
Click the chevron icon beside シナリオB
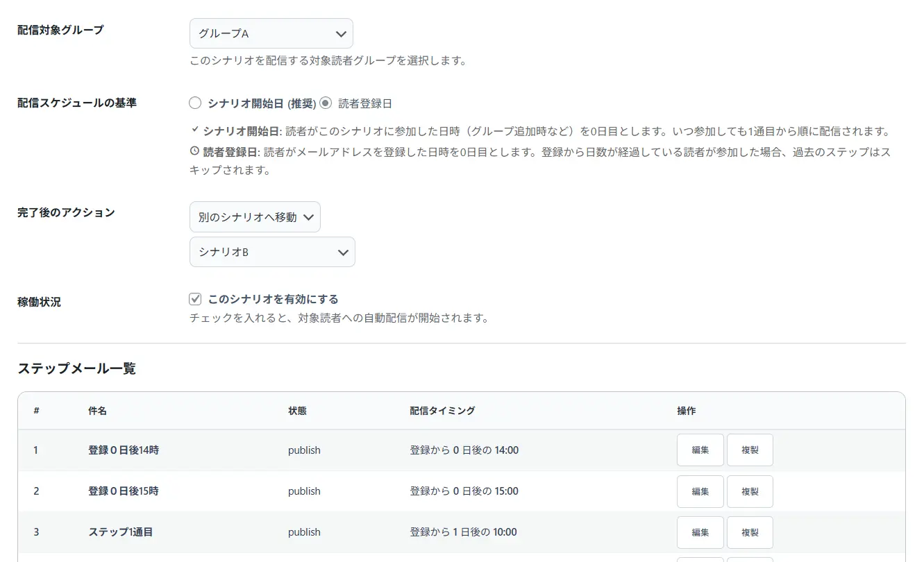342,252
